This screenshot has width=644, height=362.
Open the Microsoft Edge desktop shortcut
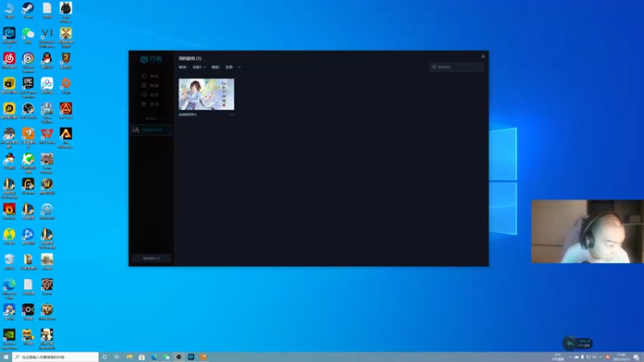click(9, 289)
